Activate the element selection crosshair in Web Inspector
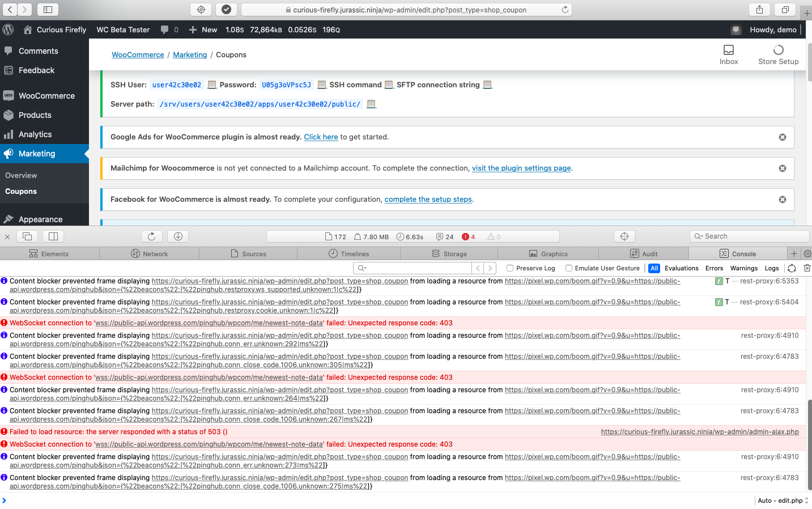The width and height of the screenshot is (812, 509). coord(624,236)
